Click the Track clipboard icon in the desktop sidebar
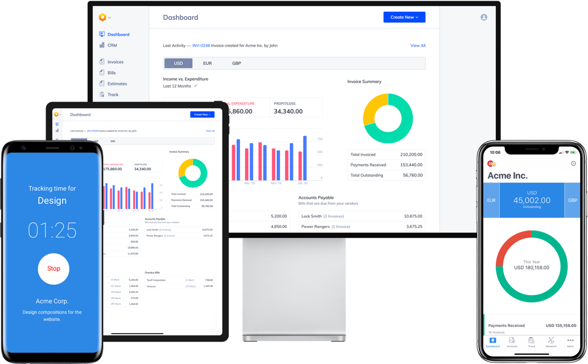This screenshot has width=588, height=364. [x=102, y=94]
